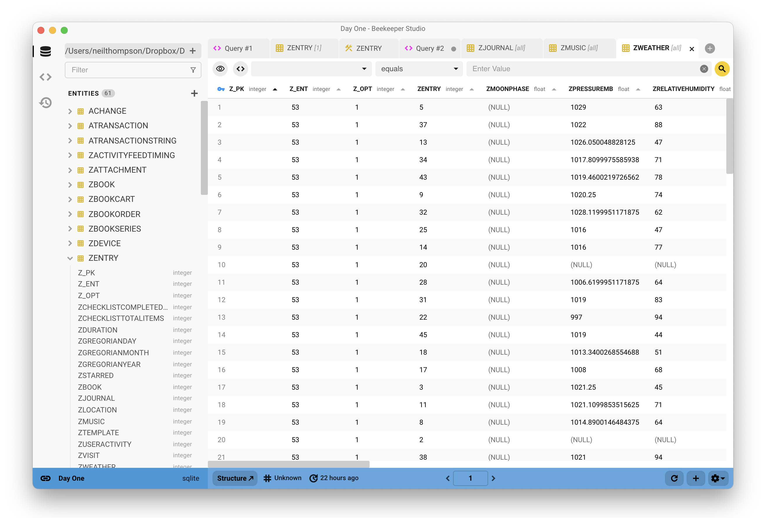Switch to ZENTRY [1] tab
The height and width of the screenshot is (532, 766).
point(304,48)
